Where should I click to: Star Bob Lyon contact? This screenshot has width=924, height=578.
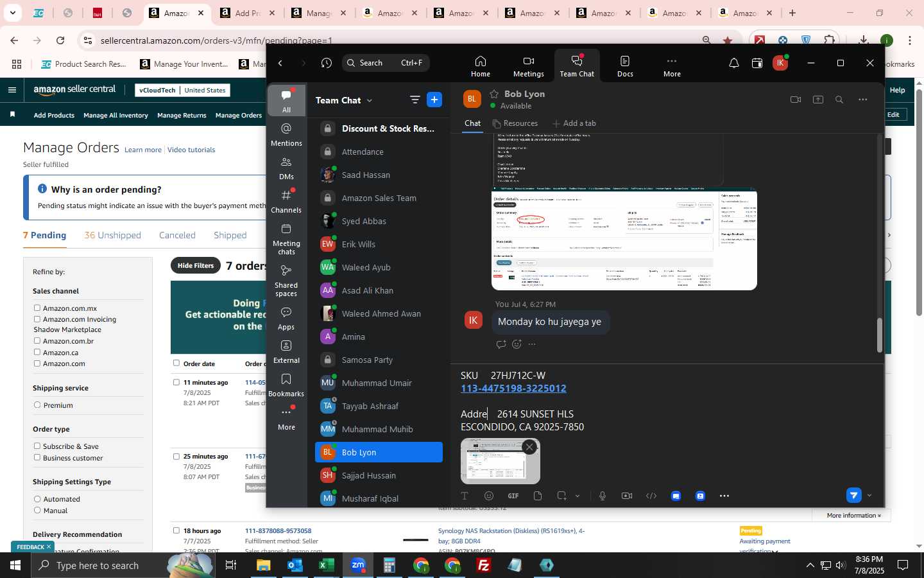click(494, 94)
